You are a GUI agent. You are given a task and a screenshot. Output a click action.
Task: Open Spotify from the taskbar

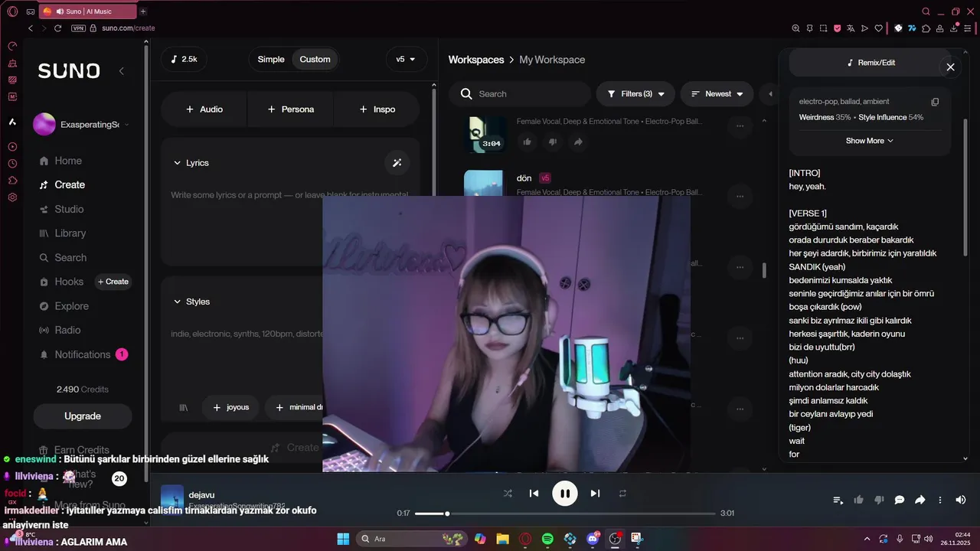tap(547, 539)
